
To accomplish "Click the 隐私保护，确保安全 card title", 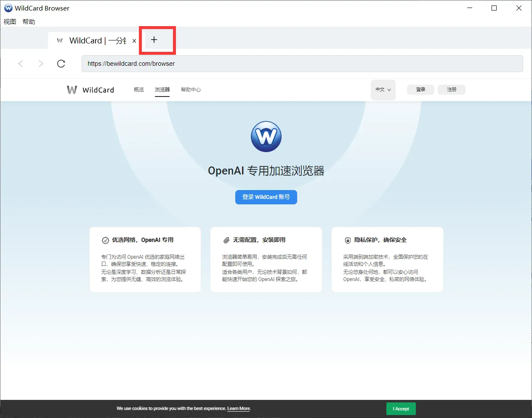I will (380, 240).
